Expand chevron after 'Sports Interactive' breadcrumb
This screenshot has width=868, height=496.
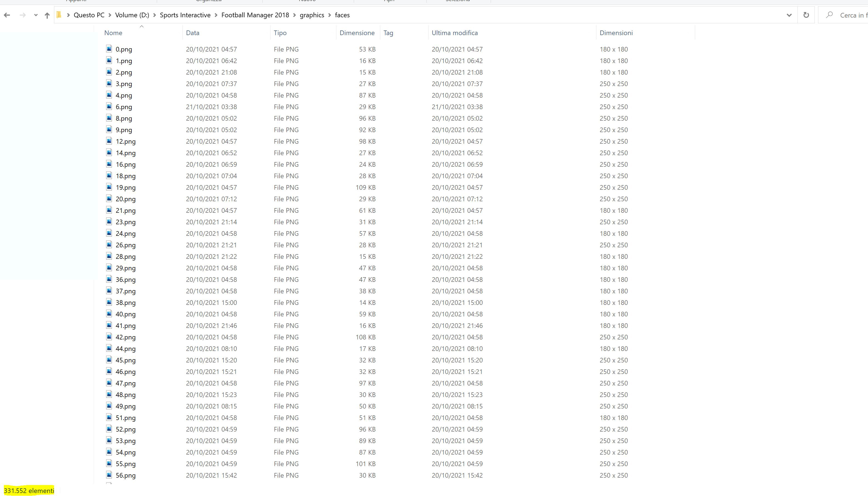click(x=216, y=15)
